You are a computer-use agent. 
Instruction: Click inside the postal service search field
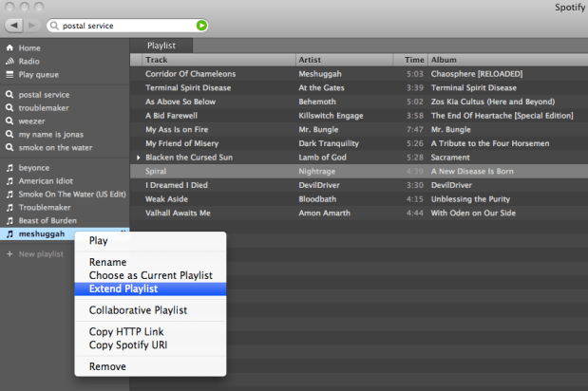pyautogui.click(x=127, y=26)
